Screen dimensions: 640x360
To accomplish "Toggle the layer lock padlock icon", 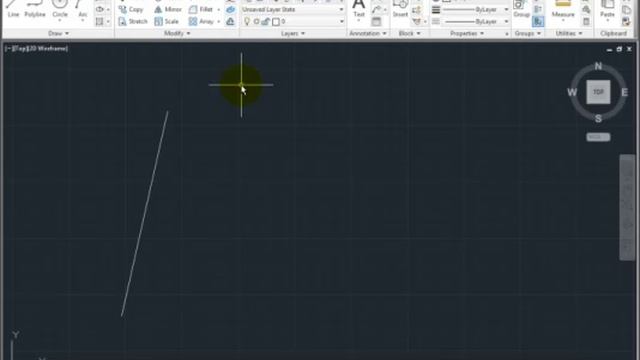I will [265, 21].
